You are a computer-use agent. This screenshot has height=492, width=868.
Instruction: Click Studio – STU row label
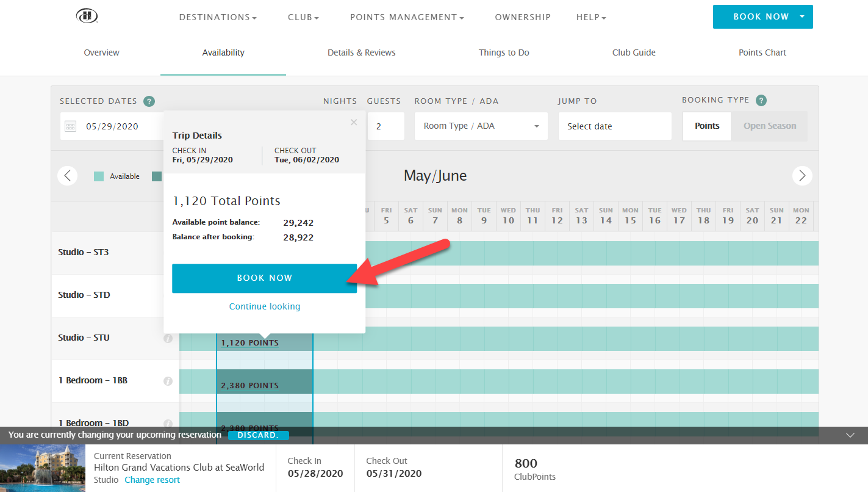click(x=84, y=337)
